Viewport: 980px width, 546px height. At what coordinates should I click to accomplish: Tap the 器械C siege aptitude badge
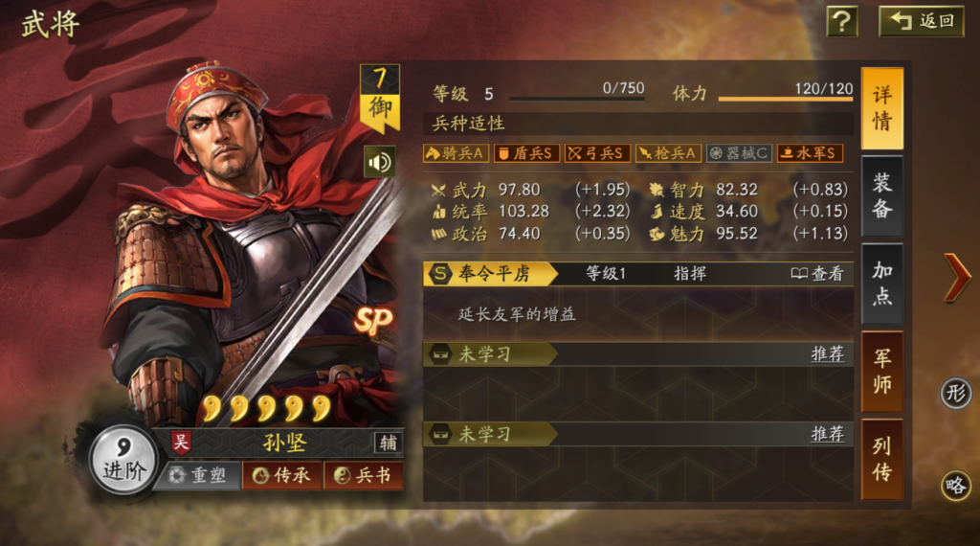pos(739,153)
